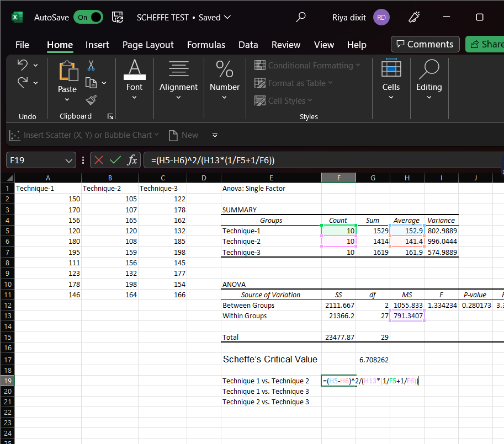The width and height of the screenshot is (504, 444).
Task: Toggle the AutoSave switch off
Action: [x=88, y=17]
